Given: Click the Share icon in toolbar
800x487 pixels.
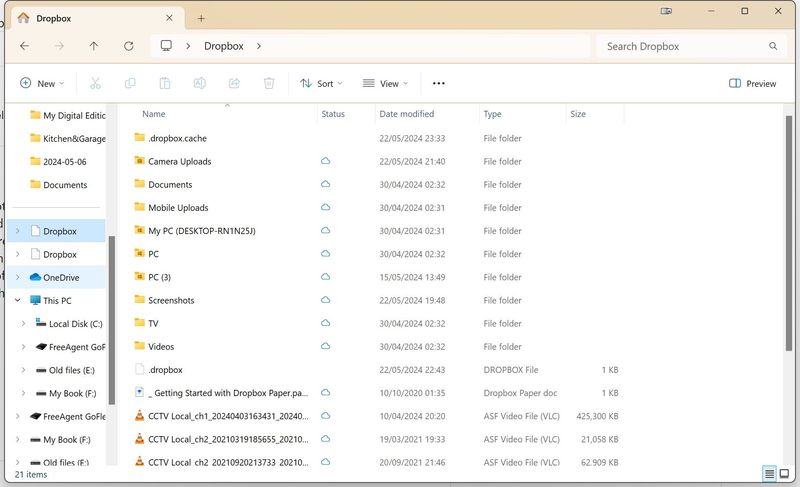Looking at the screenshot, I should point(234,84).
